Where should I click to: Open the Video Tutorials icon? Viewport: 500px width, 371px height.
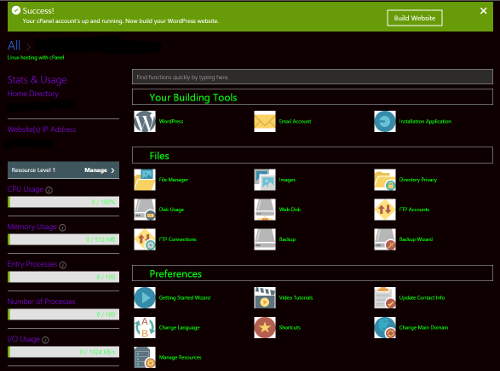tap(265, 298)
